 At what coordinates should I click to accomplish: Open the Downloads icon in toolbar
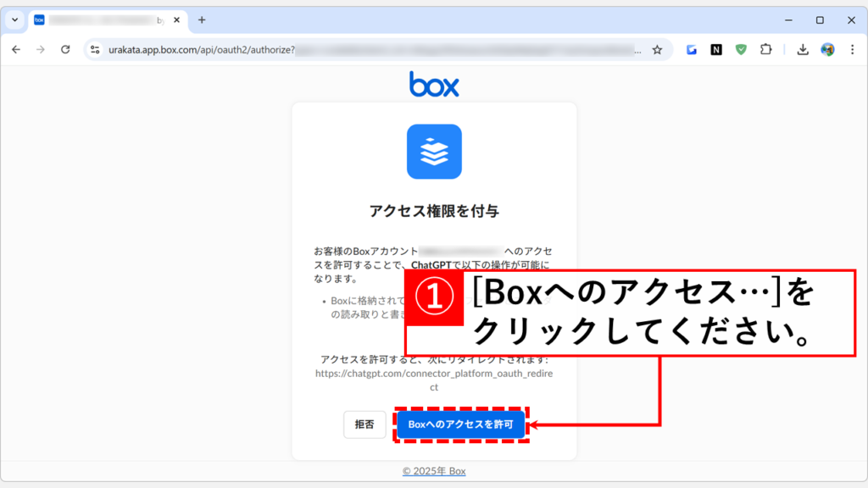[x=803, y=50]
